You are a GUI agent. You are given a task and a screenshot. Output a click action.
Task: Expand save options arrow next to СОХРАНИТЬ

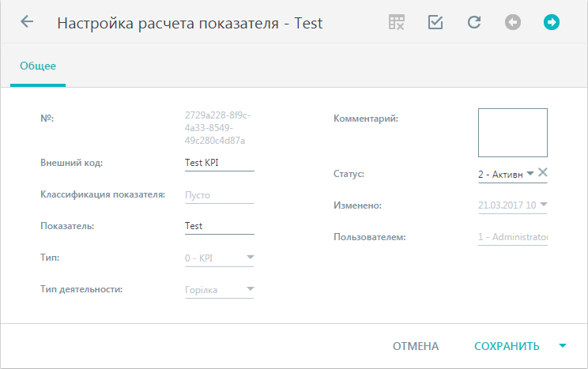pos(563,346)
